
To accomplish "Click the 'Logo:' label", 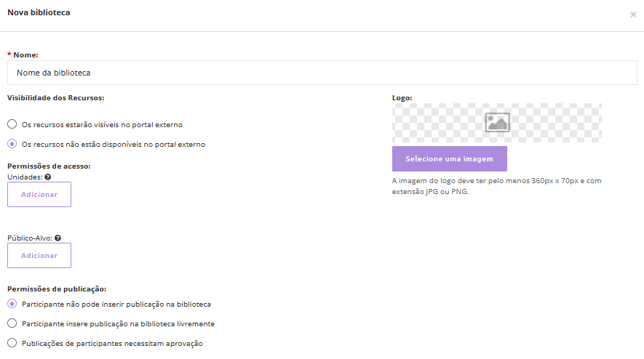I will click(x=402, y=97).
